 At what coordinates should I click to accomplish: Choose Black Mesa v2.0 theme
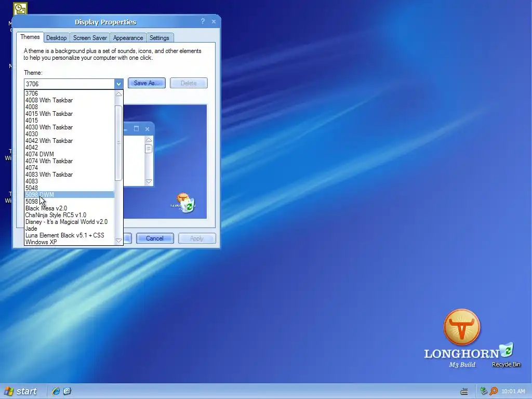click(70, 208)
